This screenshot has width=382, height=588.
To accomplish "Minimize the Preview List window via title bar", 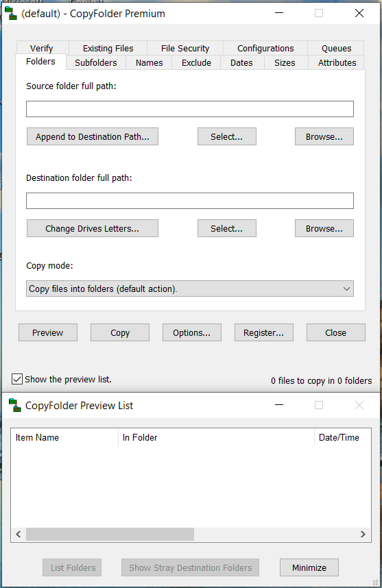I will click(x=279, y=405).
